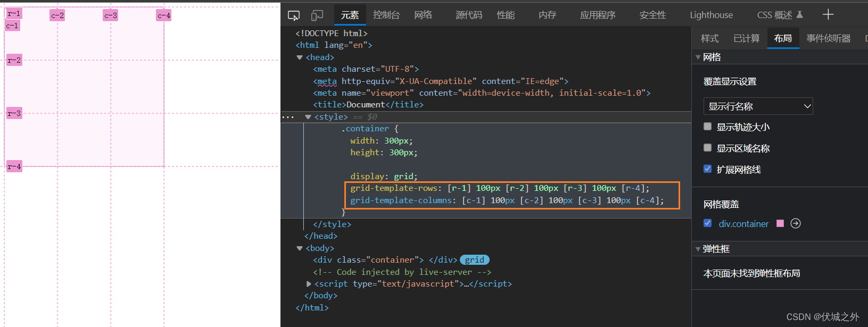
Task: Reveal div.container in Elements panel arrow icon
Action: pyautogui.click(x=796, y=223)
